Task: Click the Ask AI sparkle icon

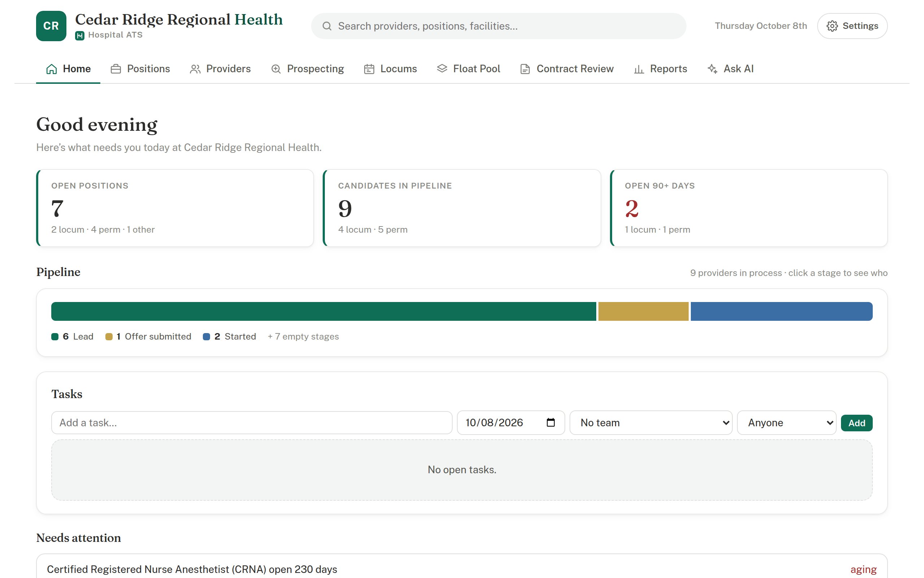Action: [712, 69]
